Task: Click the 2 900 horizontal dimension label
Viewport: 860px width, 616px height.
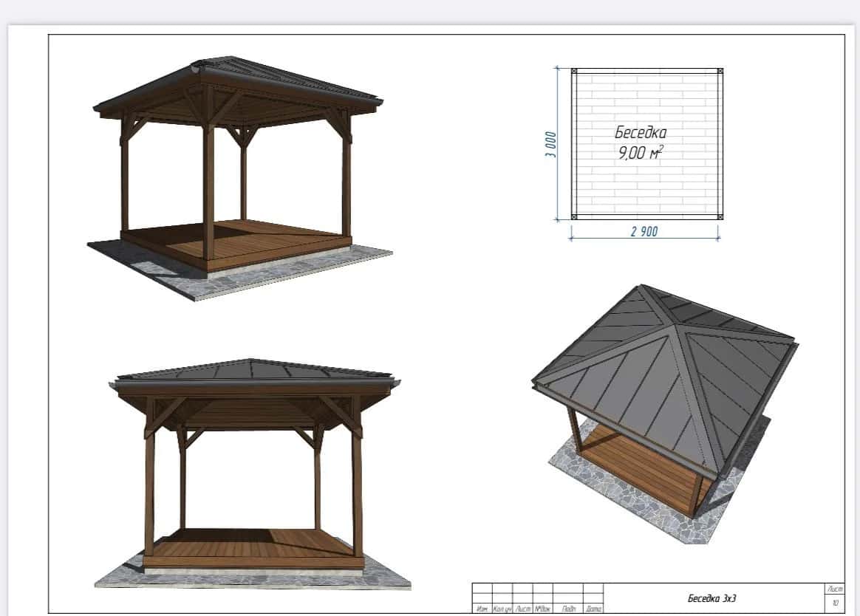Action: pos(644,232)
